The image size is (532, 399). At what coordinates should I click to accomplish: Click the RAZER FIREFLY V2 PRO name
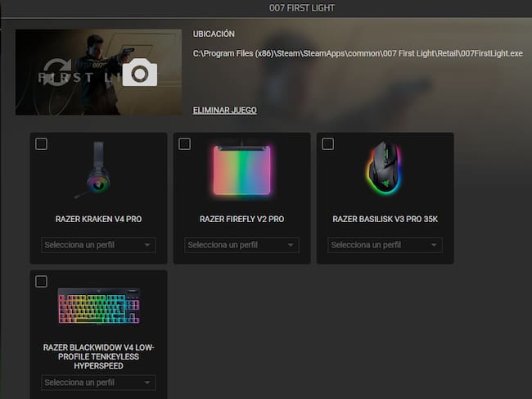click(242, 219)
